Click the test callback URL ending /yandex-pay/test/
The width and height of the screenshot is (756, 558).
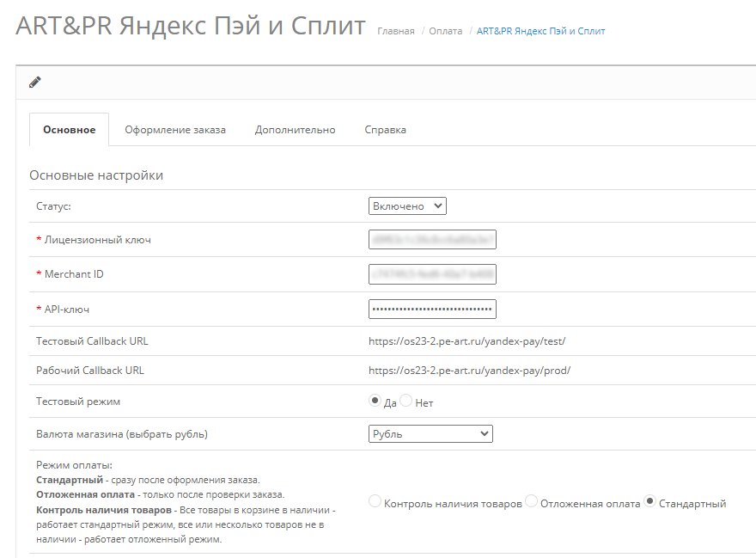[466, 341]
